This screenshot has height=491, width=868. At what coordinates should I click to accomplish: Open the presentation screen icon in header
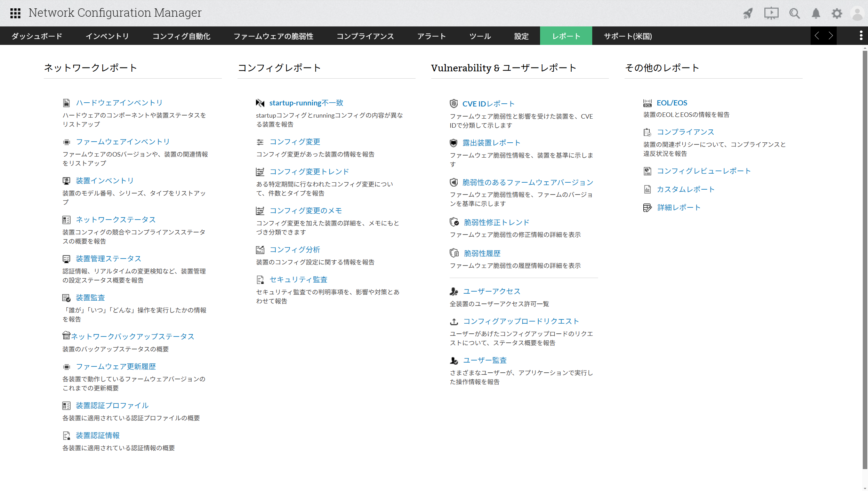coord(771,13)
